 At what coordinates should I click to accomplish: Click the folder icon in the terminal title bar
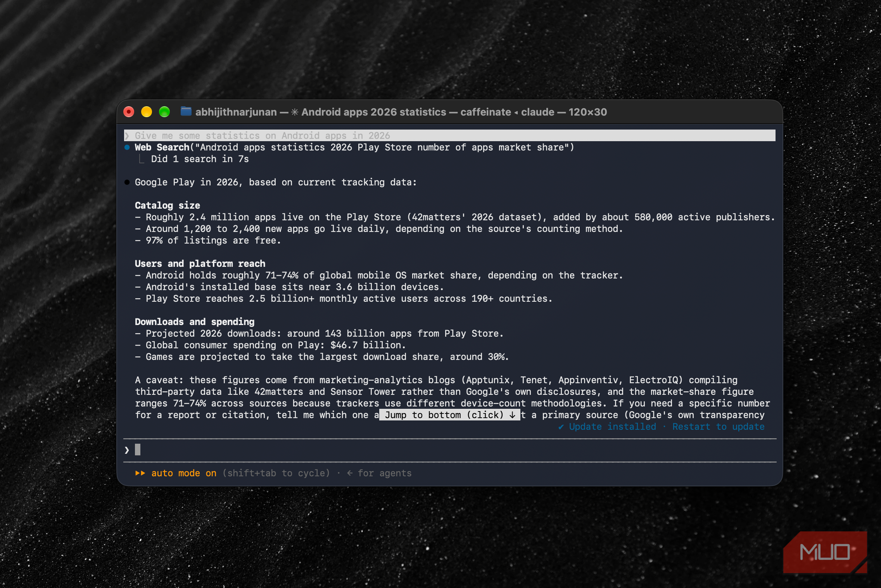[x=186, y=112]
